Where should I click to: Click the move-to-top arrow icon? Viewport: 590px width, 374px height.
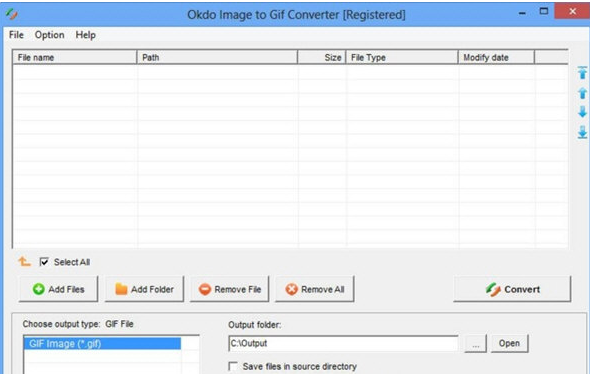click(x=582, y=73)
